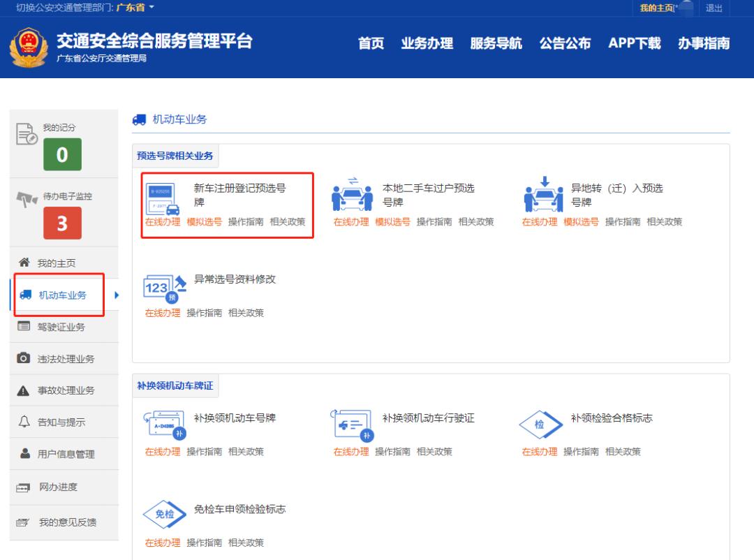Screen dimensions: 754x560
Task: Click the 免检 diamond icon
Action: (x=163, y=515)
